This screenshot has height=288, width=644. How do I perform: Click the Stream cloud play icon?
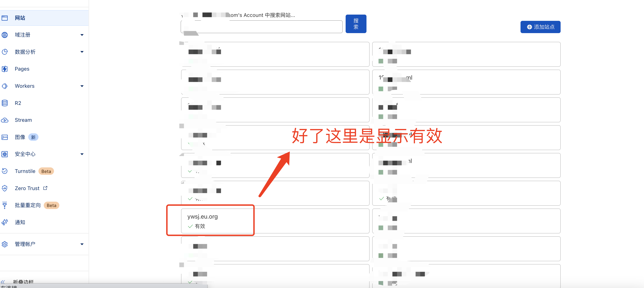pyautogui.click(x=5, y=120)
